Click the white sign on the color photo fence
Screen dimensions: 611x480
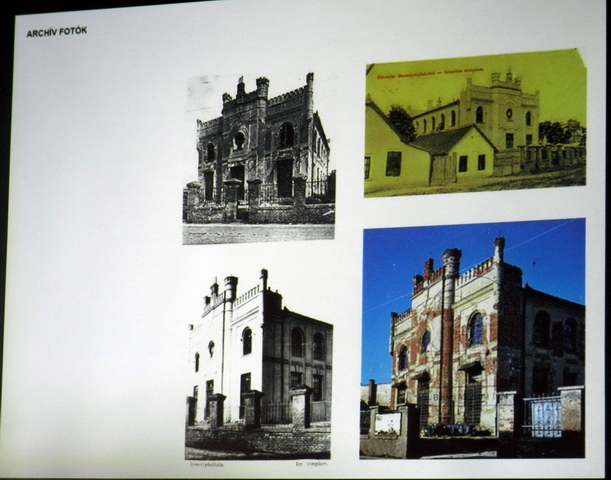pyautogui.click(x=387, y=423)
